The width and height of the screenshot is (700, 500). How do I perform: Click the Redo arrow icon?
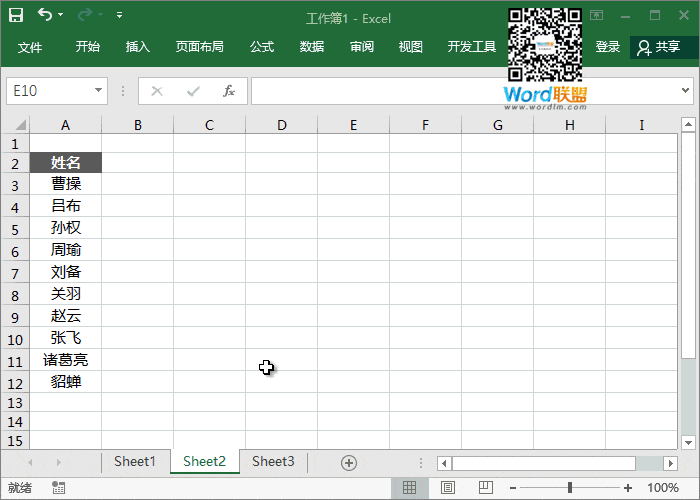coord(85,15)
